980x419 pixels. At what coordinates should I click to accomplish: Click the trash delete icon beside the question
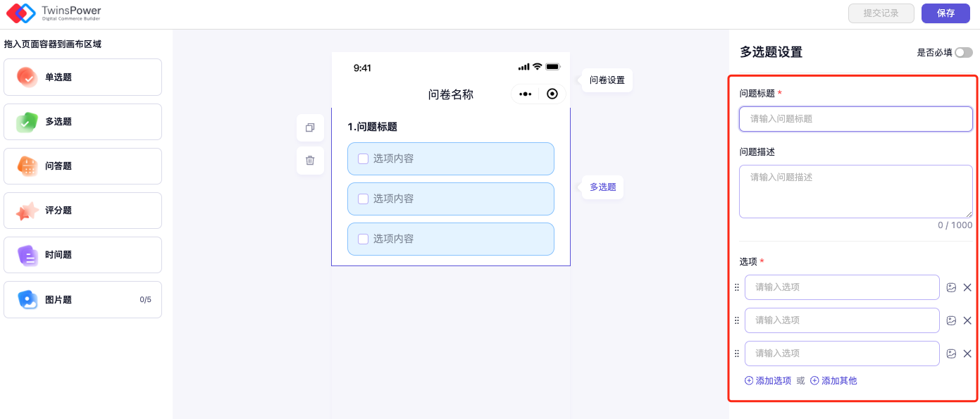click(310, 161)
